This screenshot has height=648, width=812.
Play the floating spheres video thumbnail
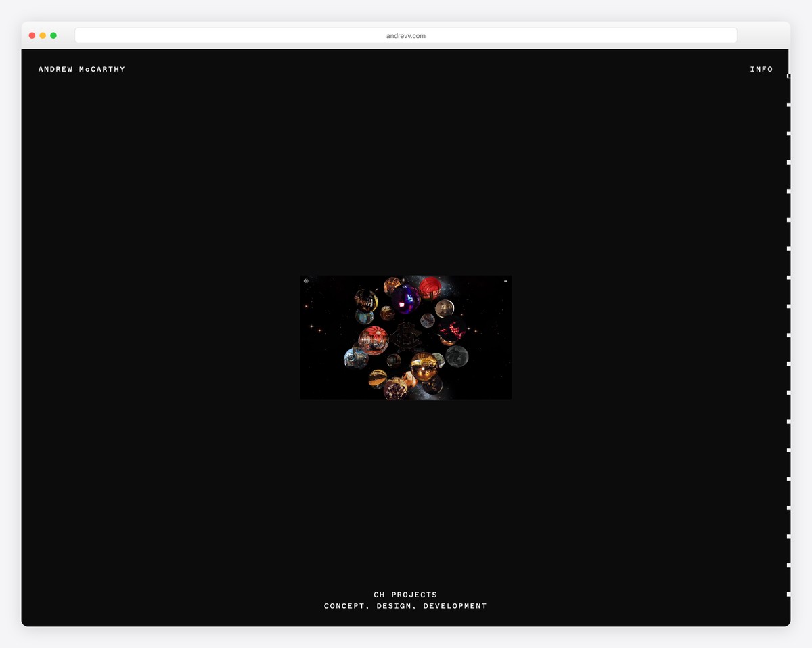tap(405, 337)
